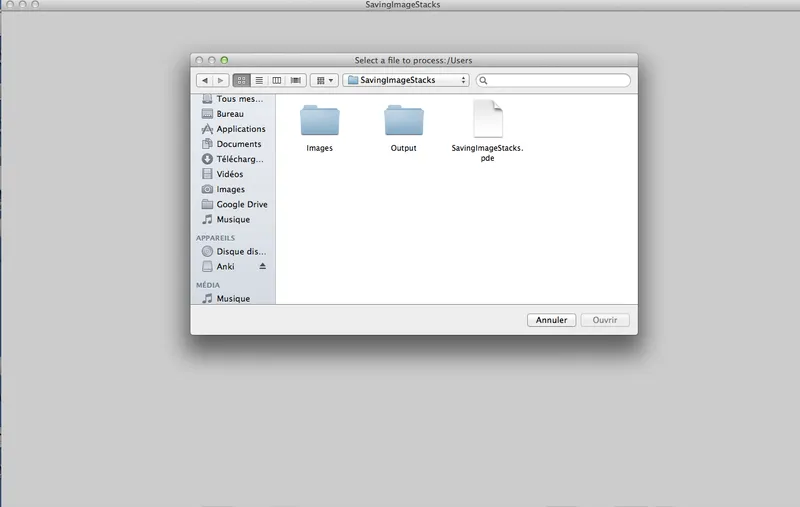Select Applications in the sidebar
Screen dimensions: 800x507
240,129
